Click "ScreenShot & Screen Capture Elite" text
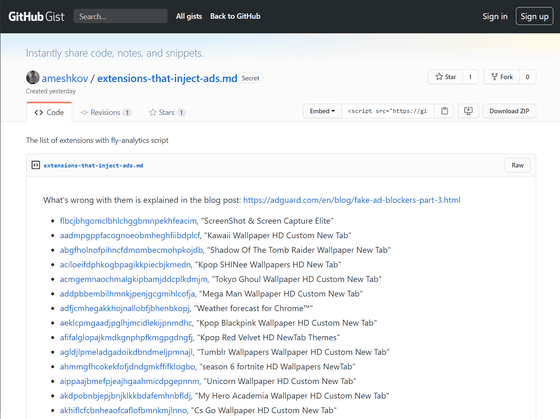Screen dimensions: 560x419 pos(267,221)
